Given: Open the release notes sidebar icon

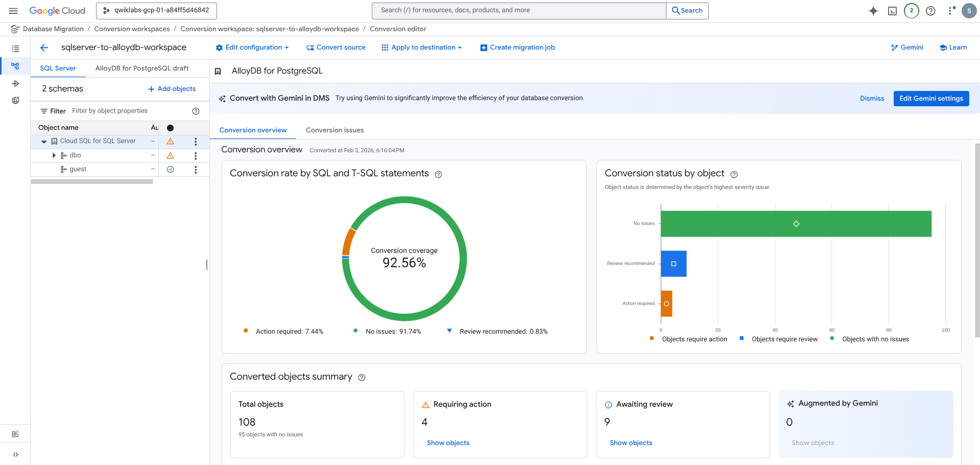Looking at the screenshot, I should point(15,434).
